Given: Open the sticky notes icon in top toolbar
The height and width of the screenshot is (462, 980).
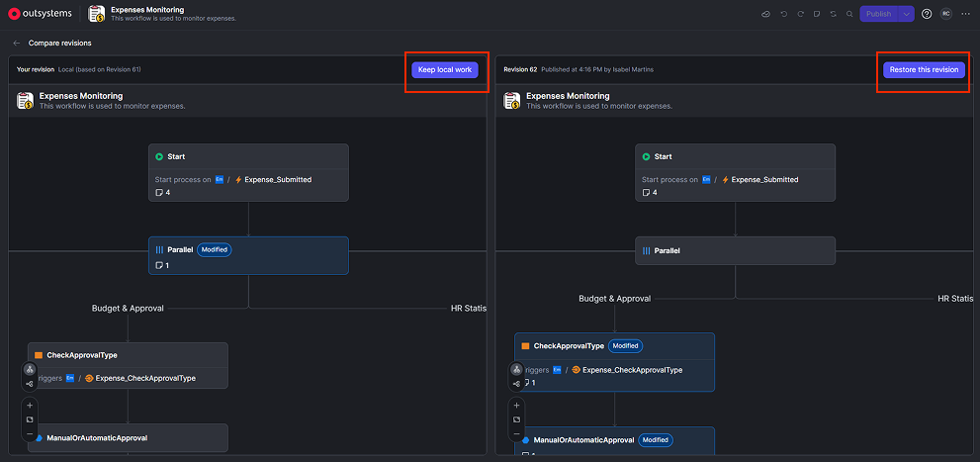Looking at the screenshot, I should [x=816, y=14].
